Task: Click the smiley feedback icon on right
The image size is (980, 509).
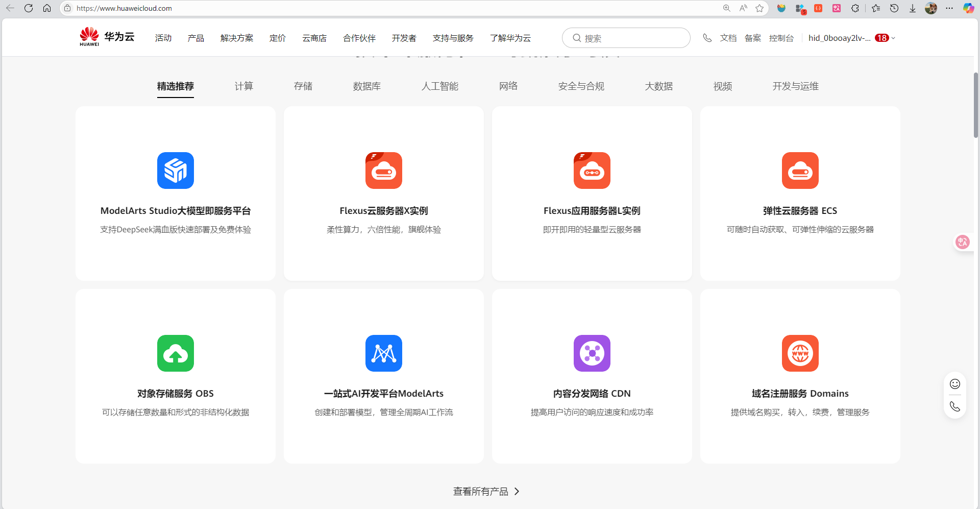Action: pos(955,384)
